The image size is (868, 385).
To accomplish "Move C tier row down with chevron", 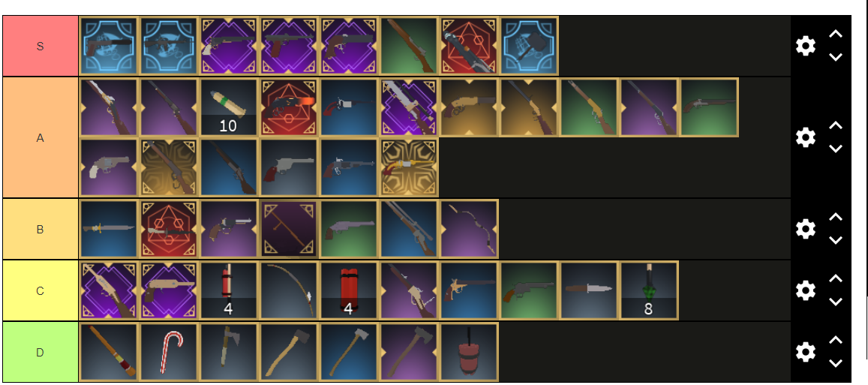I will (x=835, y=302).
